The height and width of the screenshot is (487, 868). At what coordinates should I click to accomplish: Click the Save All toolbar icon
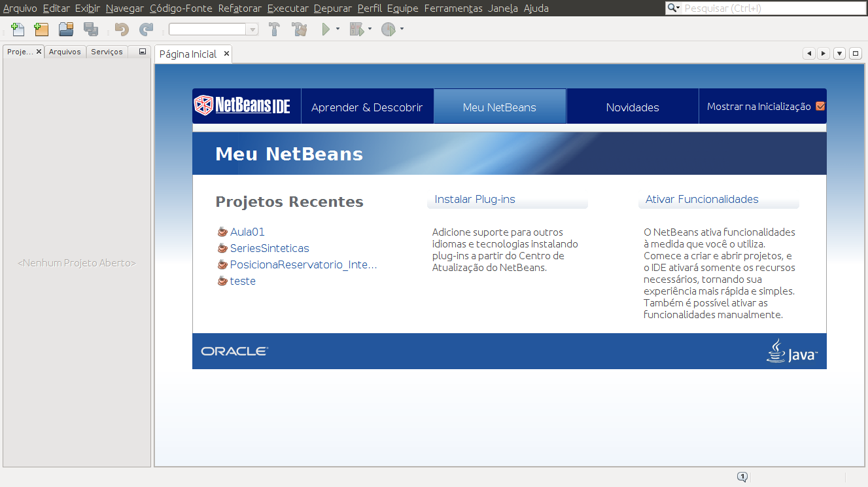coord(91,29)
